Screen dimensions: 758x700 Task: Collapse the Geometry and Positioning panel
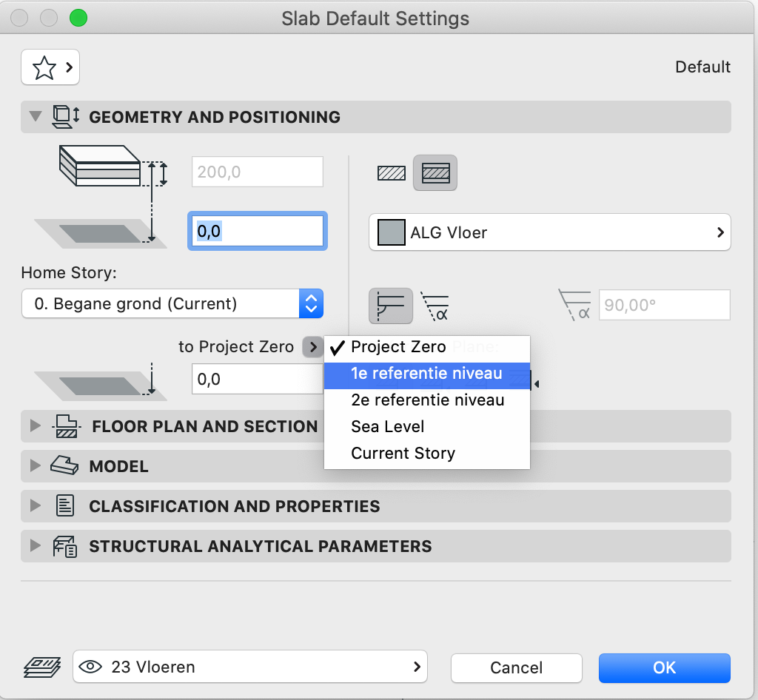[x=36, y=116]
